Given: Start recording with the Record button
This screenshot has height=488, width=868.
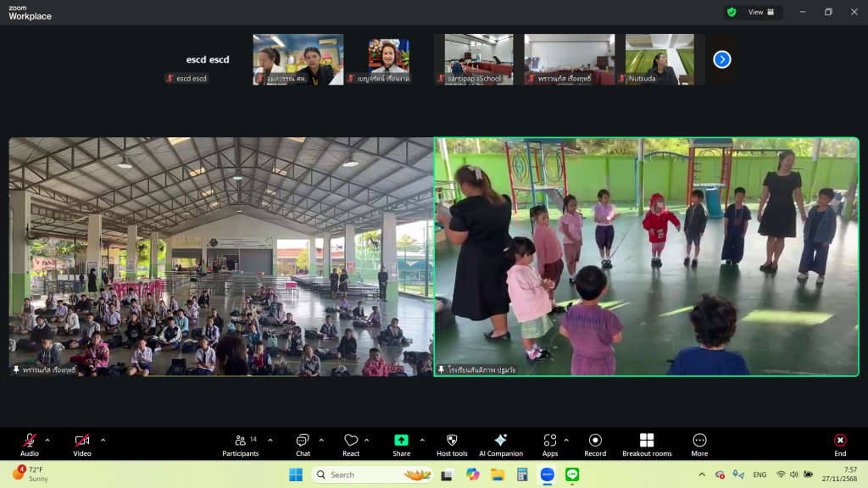Looking at the screenshot, I should [x=595, y=444].
